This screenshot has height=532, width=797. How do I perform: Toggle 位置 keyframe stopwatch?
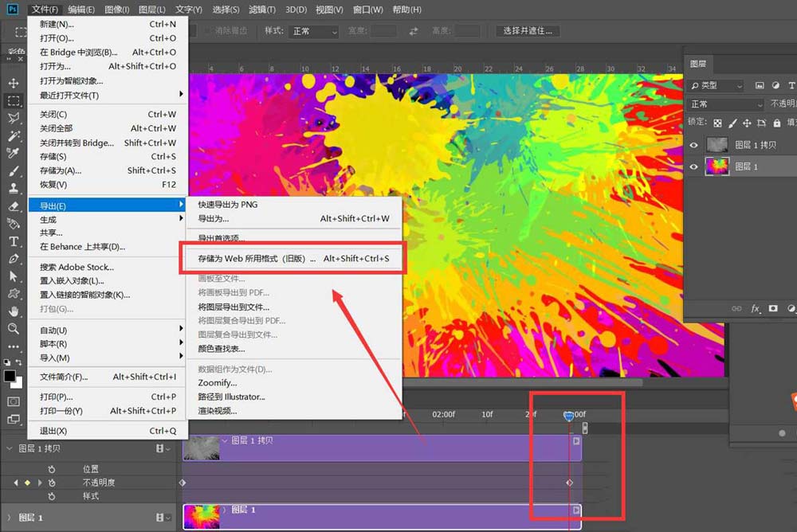tap(51, 469)
